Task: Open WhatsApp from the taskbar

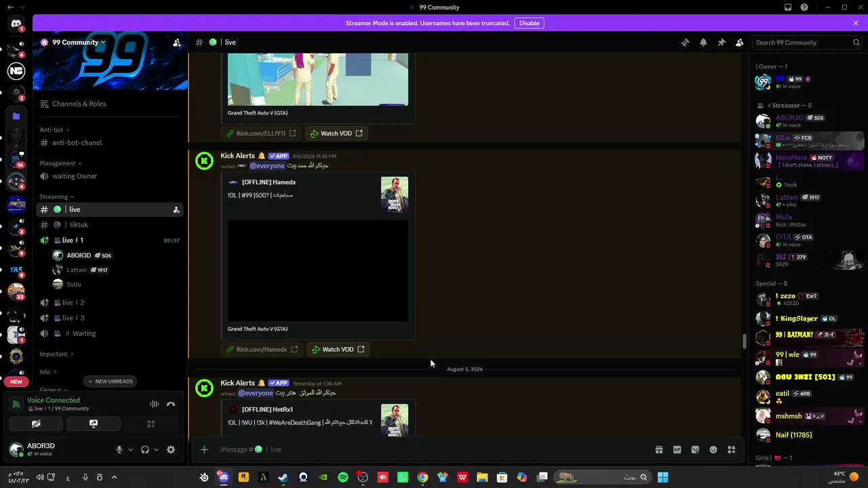Action: (x=403, y=477)
